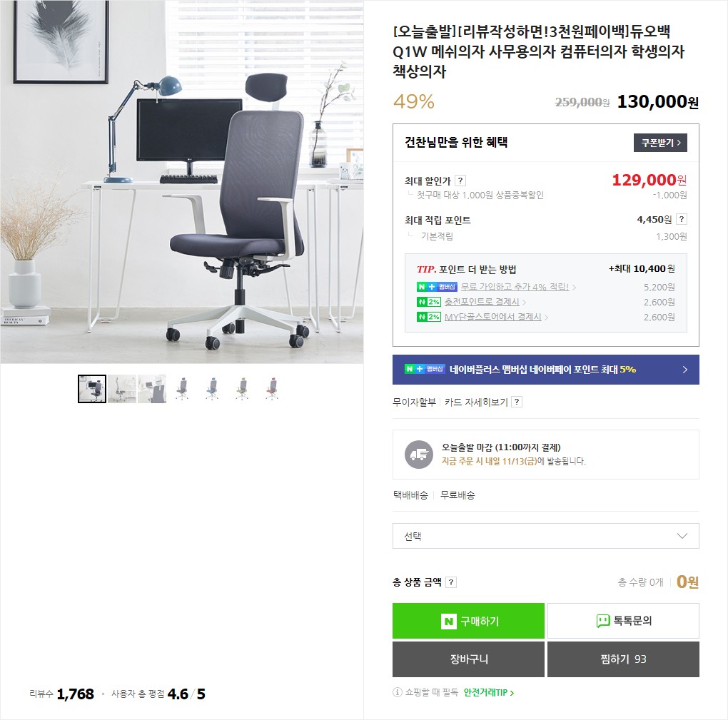Open the MY단골스토어에서 결제시 link

[x=492, y=317]
